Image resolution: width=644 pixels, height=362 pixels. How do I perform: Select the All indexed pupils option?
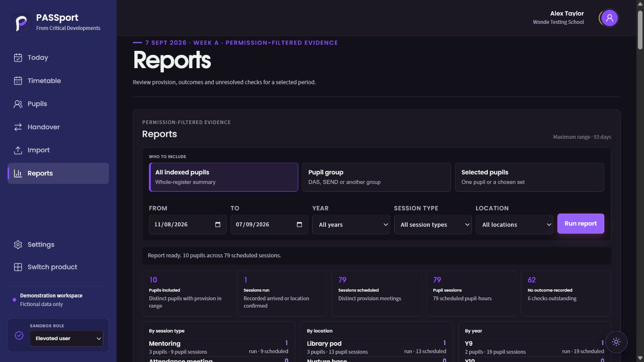point(223,177)
